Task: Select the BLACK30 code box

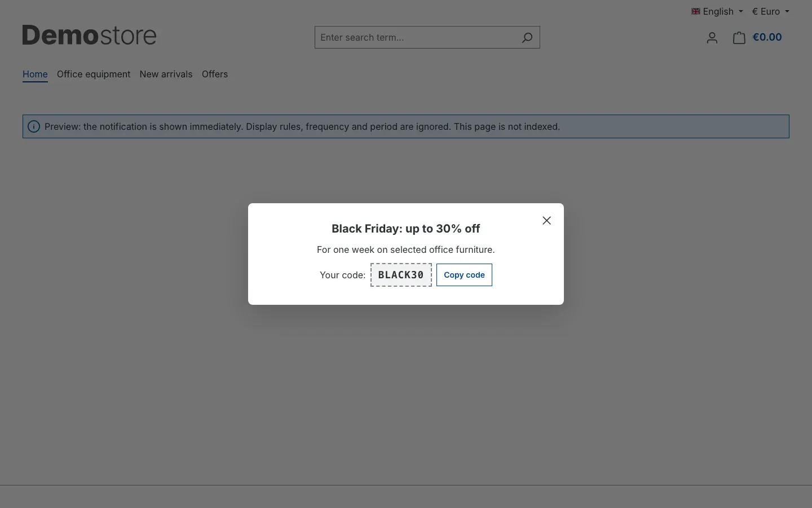Action: [x=401, y=275]
